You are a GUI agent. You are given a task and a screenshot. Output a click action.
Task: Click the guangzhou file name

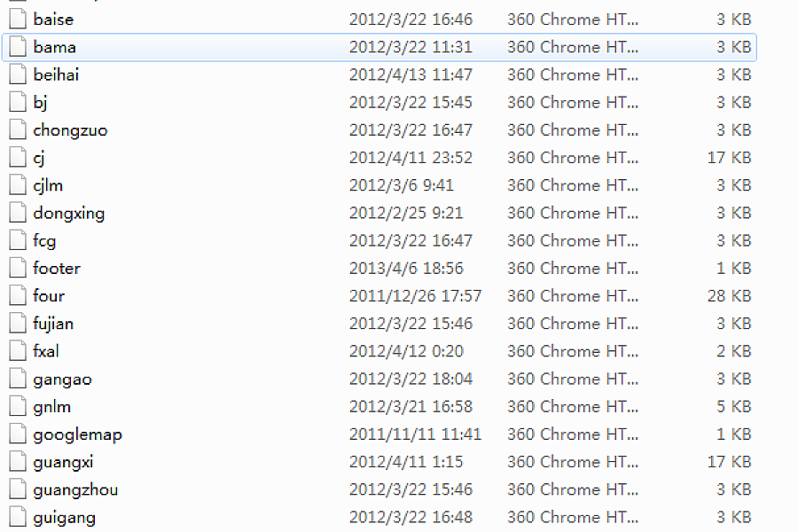(x=75, y=489)
